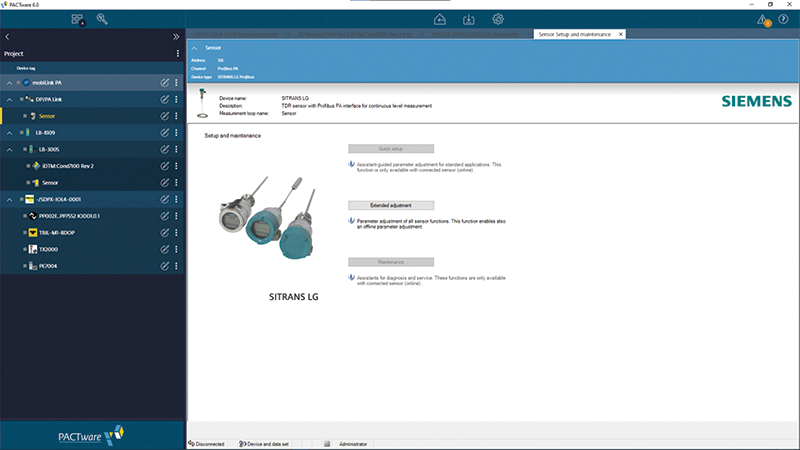
Task: Click the upload-from-device icon in top toolbar
Action: tap(439, 19)
